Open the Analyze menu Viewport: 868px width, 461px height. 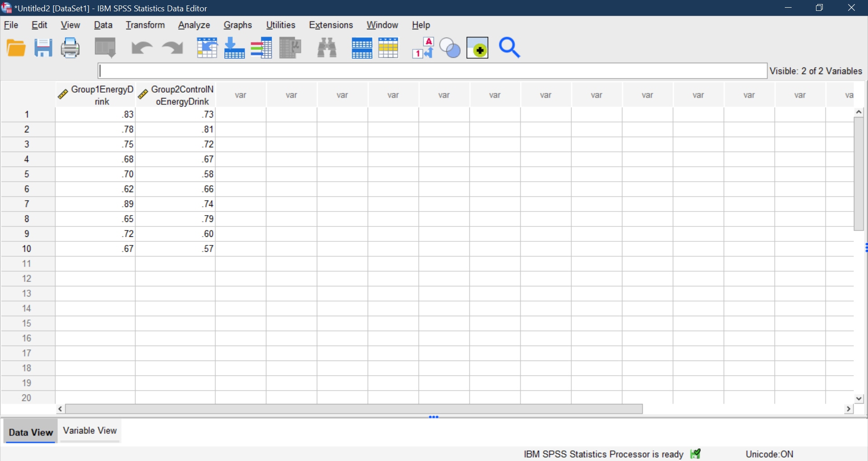click(x=194, y=25)
